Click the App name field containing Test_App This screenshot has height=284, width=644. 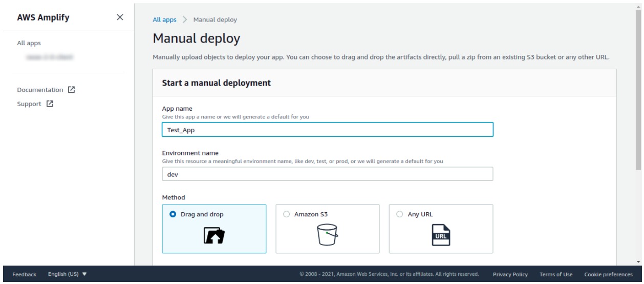[x=328, y=130]
